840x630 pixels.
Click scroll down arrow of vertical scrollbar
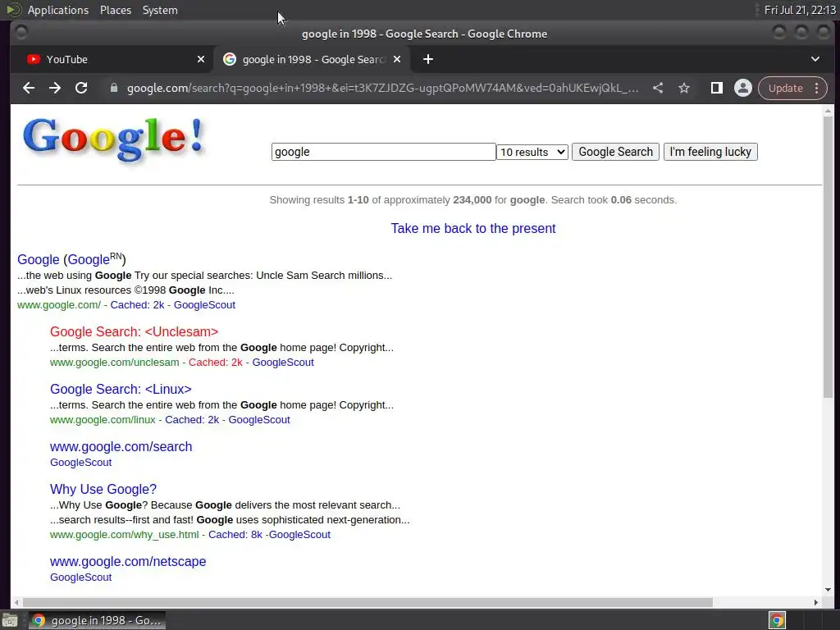tap(829, 590)
